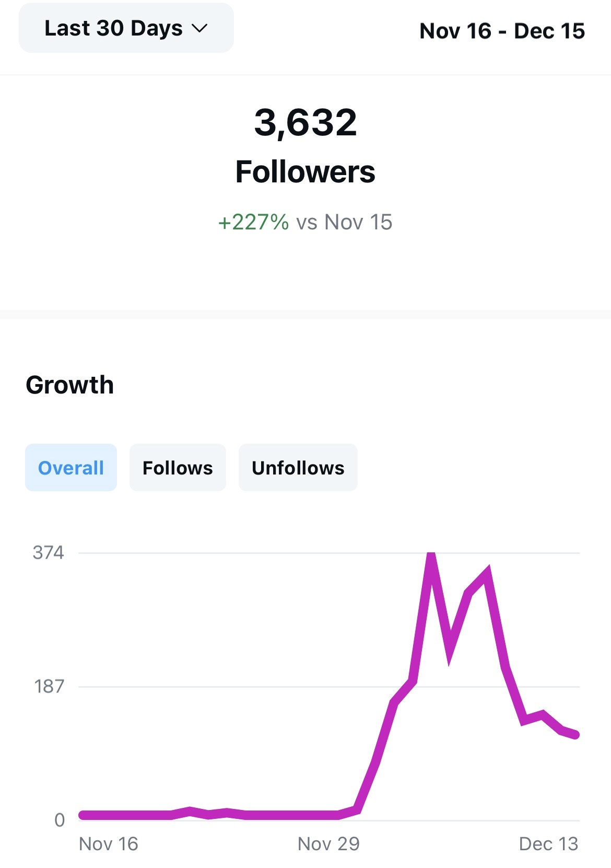This screenshot has width=611, height=868.
Task: Click the vs Nov 15 comparison text
Action: (x=344, y=222)
